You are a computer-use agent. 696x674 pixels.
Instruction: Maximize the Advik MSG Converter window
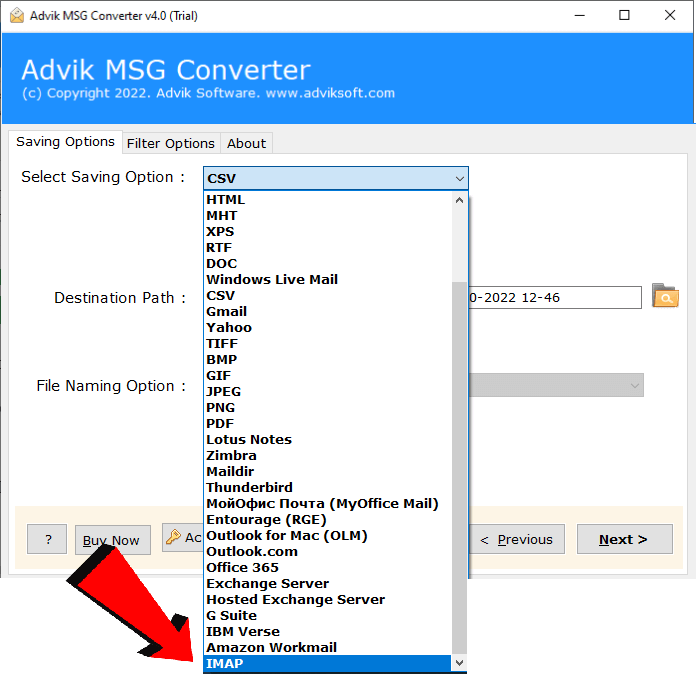[624, 16]
